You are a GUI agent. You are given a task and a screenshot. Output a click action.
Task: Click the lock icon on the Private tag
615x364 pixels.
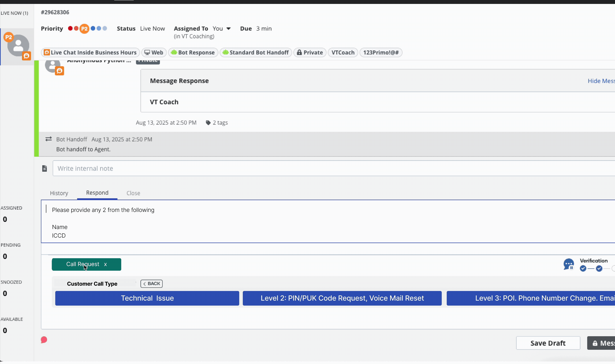click(299, 52)
